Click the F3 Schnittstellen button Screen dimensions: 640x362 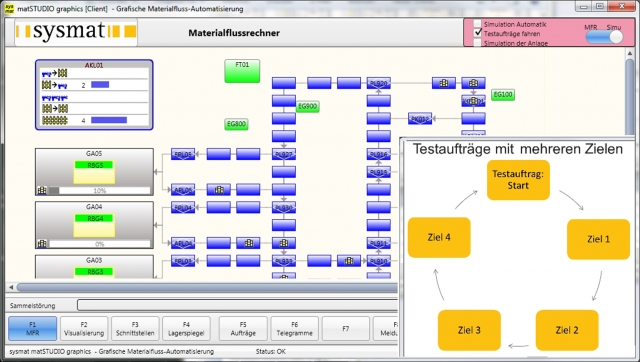(135, 329)
